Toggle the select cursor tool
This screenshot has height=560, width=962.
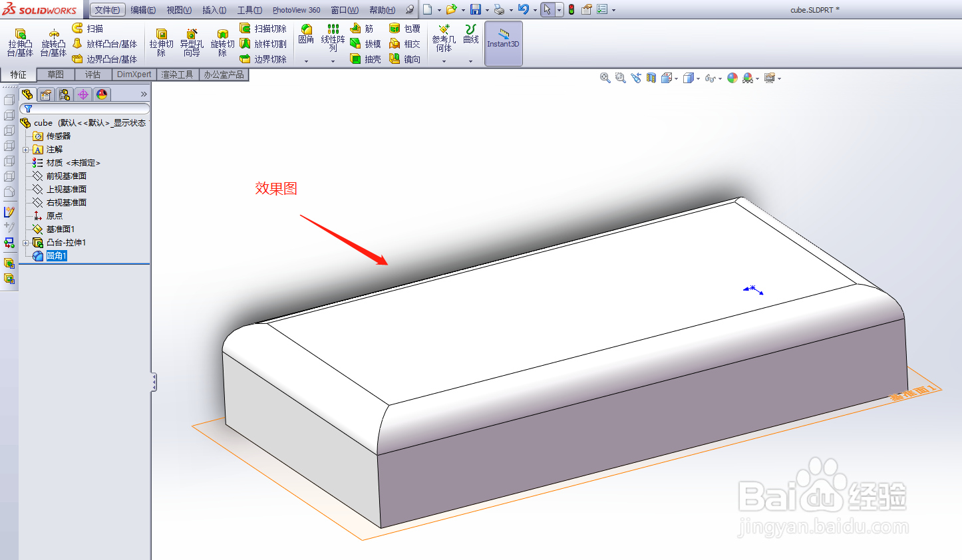click(547, 9)
